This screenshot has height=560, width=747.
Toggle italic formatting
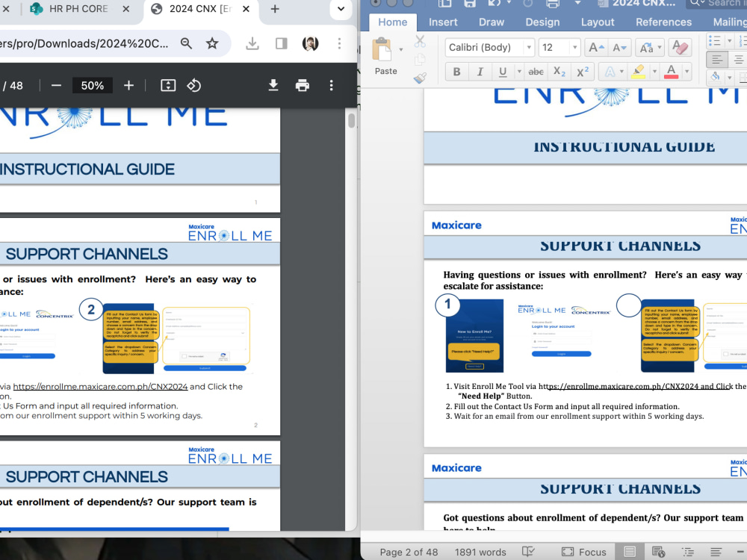480,72
